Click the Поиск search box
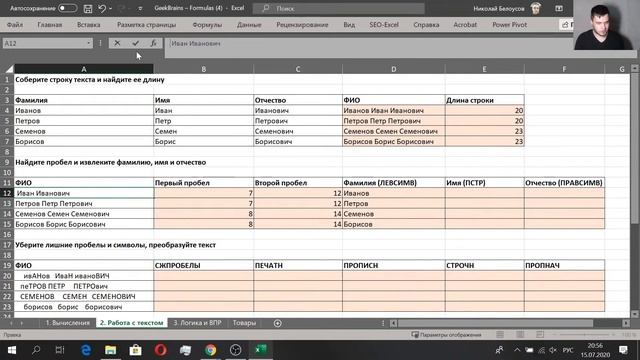 339,8
